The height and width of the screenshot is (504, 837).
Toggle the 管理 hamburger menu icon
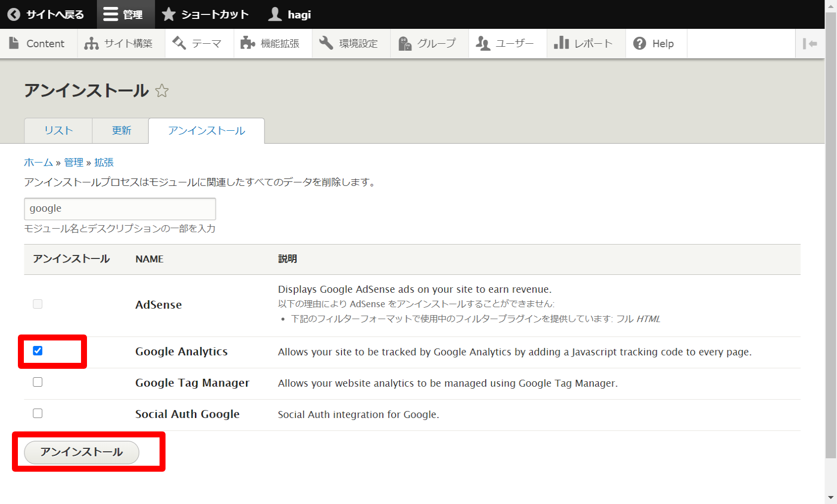[110, 14]
